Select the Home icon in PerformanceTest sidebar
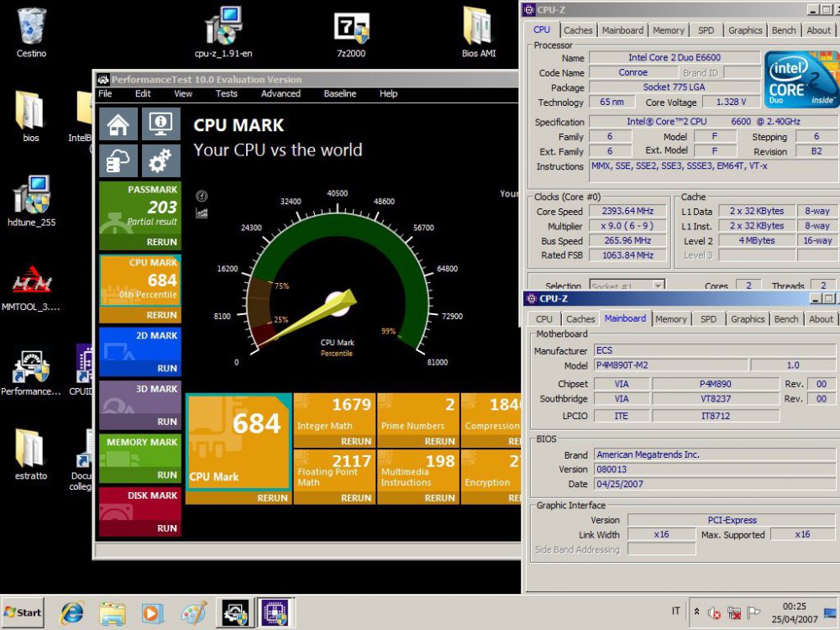The image size is (840, 630). pyautogui.click(x=118, y=124)
